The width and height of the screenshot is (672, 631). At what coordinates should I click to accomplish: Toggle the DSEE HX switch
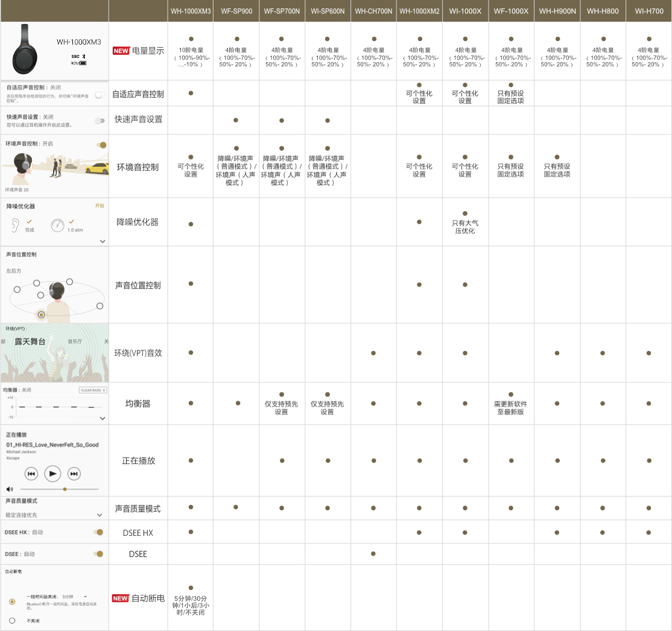(x=98, y=533)
